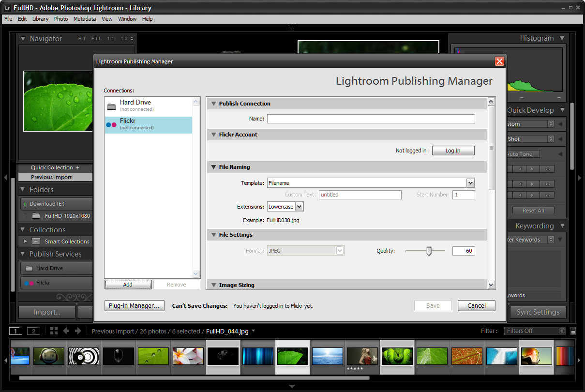Click the Lr application icon in title bar
This screenshot has height=392, width=585.
pos(7,8)
